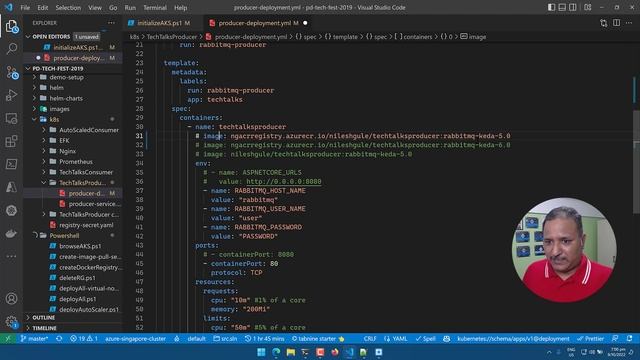This screenshot has height=360, width=640.
Task: Open File Explorer from taskbar
Action: click(x=291, y=352)
